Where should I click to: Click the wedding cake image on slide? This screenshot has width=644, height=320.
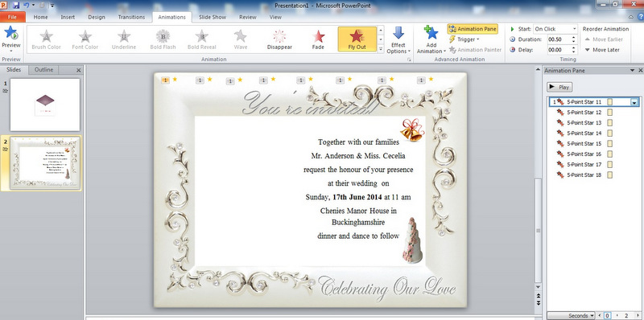(x=412, y=240)
